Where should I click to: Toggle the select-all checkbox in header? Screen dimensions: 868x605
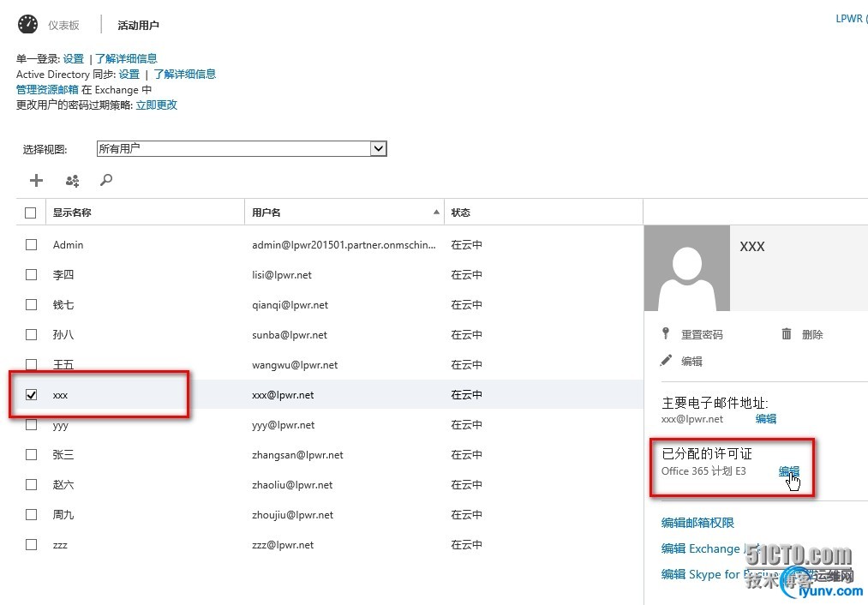[31, 213]
